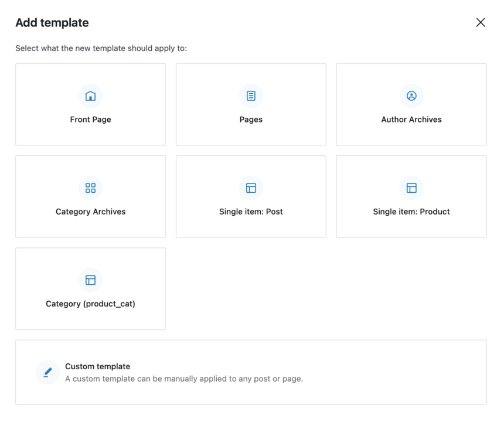Viewport: 504px width, 422px height.
Task: Click the Single item: Product layout icon
Action: (x=411, y=188)
